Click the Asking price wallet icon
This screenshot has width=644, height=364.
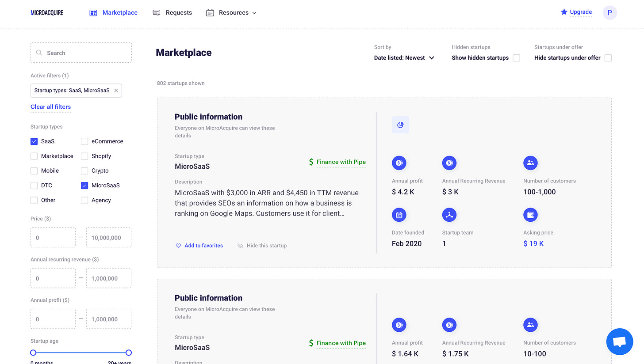(530, 215)
